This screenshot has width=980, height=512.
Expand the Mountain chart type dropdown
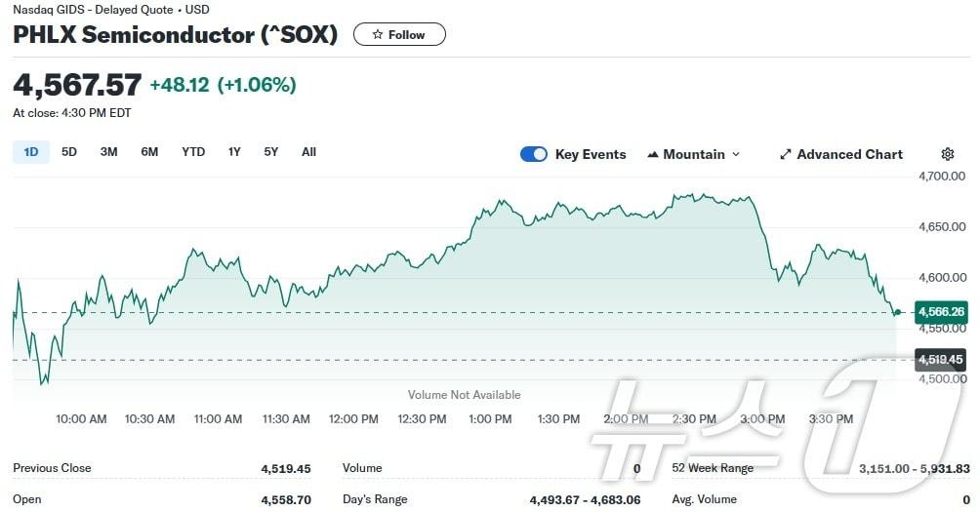tap(736, 154)
